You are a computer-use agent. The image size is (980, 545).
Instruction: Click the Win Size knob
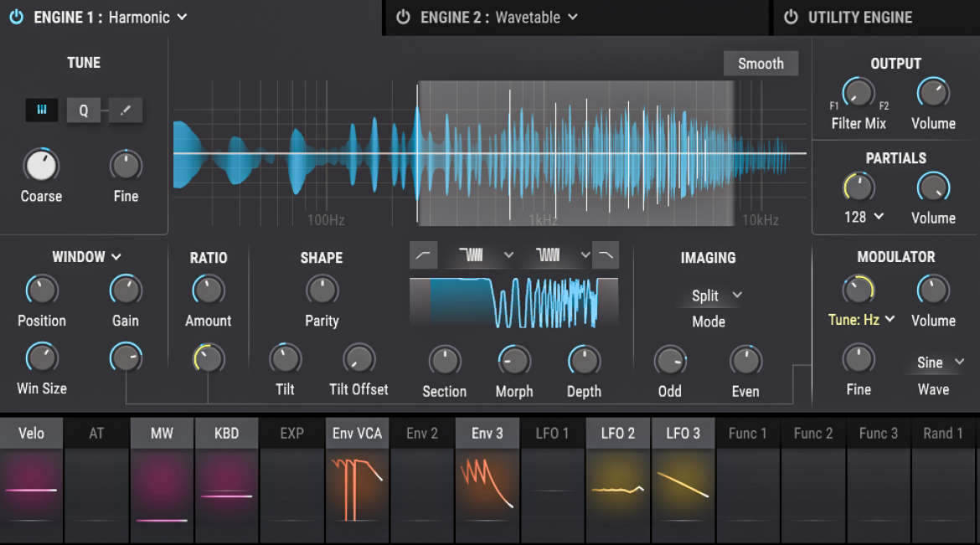pyautogui.click(x=42, y=358)
